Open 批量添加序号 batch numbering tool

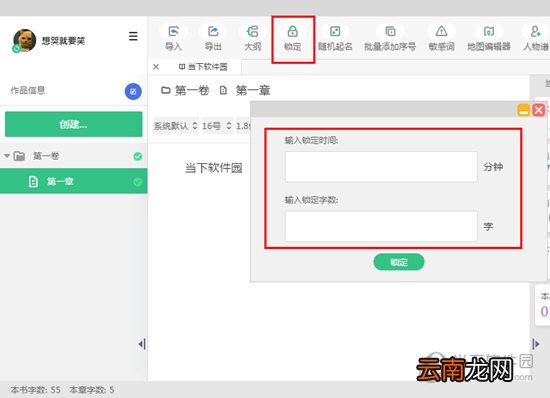(390, 38)
